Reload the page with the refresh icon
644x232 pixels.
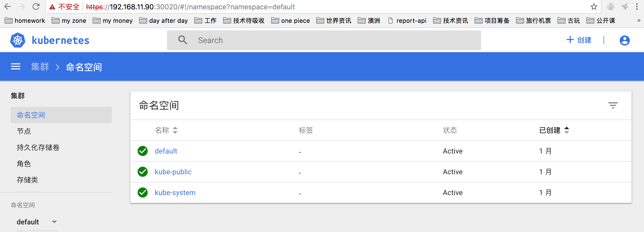(x=36, y=7)
